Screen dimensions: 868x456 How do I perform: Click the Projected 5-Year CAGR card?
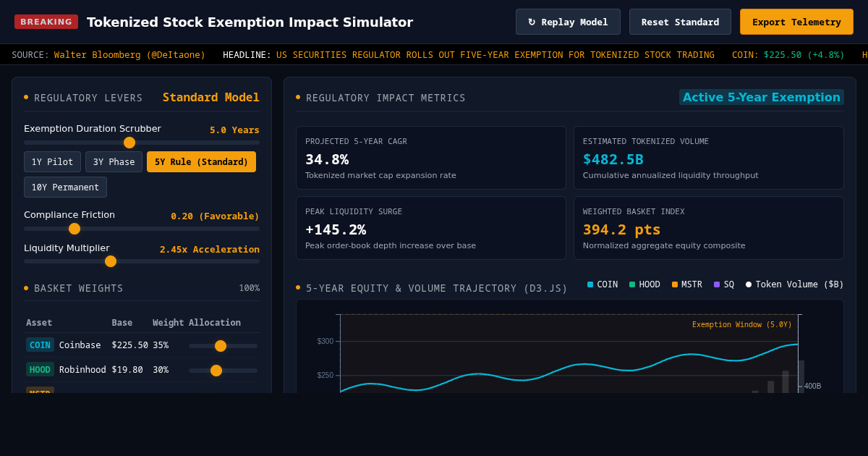tap(431, 158)
